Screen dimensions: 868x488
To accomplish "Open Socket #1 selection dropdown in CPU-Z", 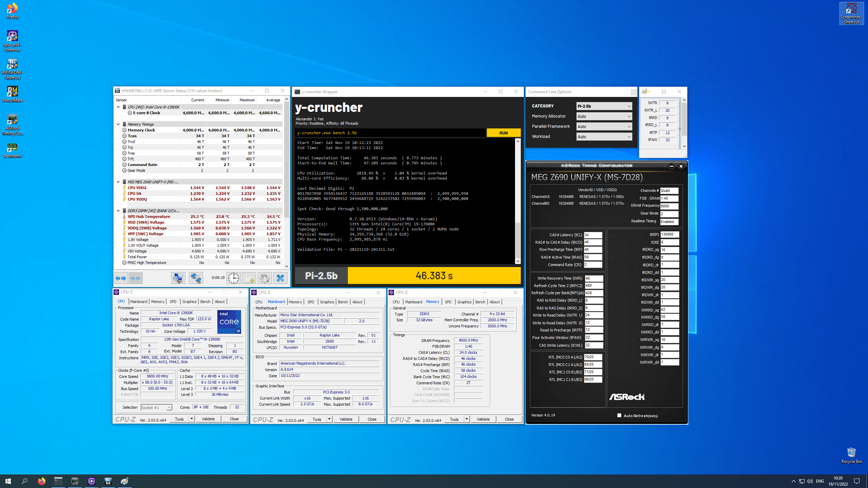I will pos(156,407).
